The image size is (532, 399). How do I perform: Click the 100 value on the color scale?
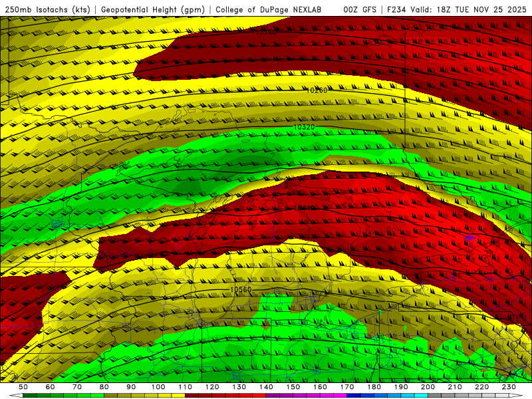(x=158, y=387)
